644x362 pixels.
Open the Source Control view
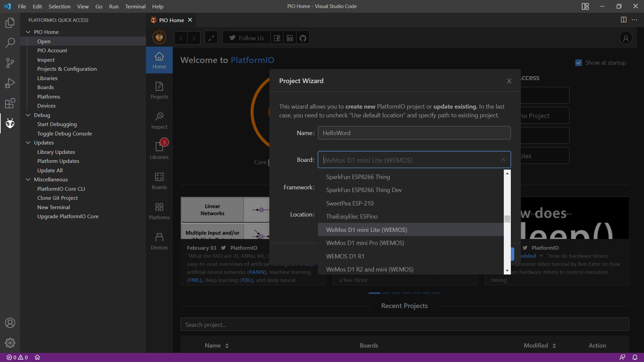pos(10,63)
